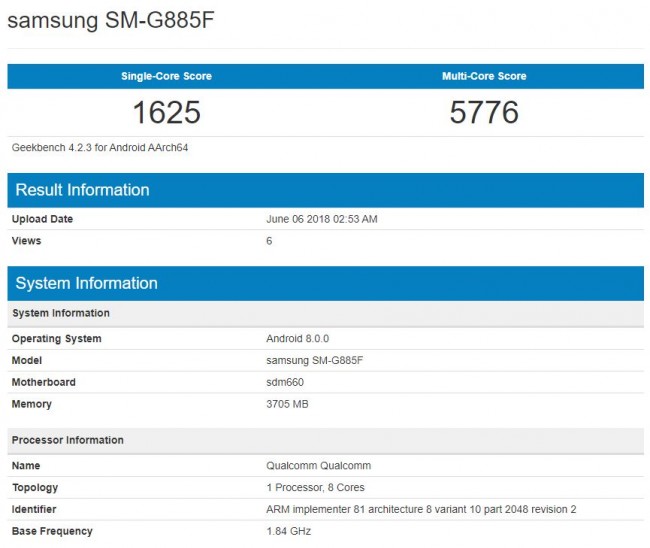Click the Result Information section header
The image size is (650, 548).
82,190
